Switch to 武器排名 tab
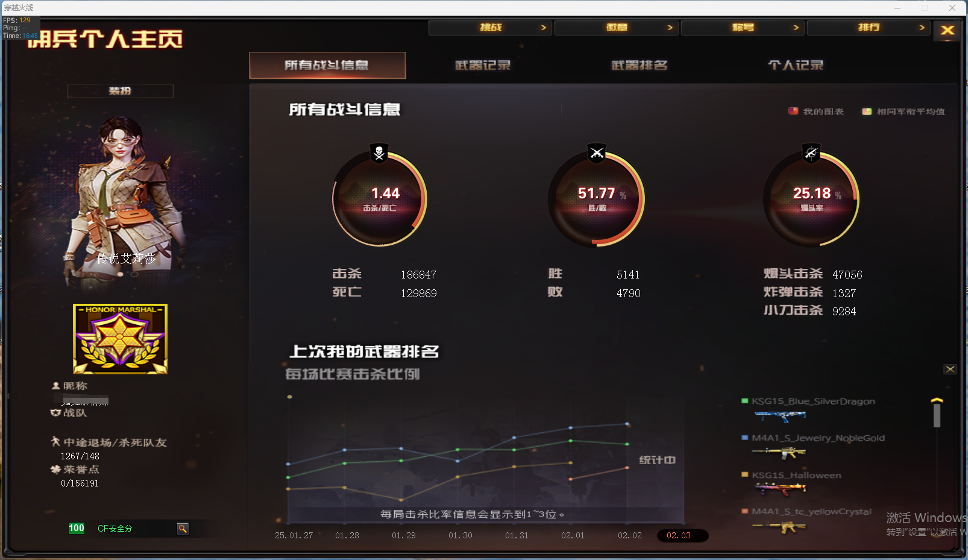Viewport: 968px width, 560px height. pyautogui.click(x=640, y=65)
